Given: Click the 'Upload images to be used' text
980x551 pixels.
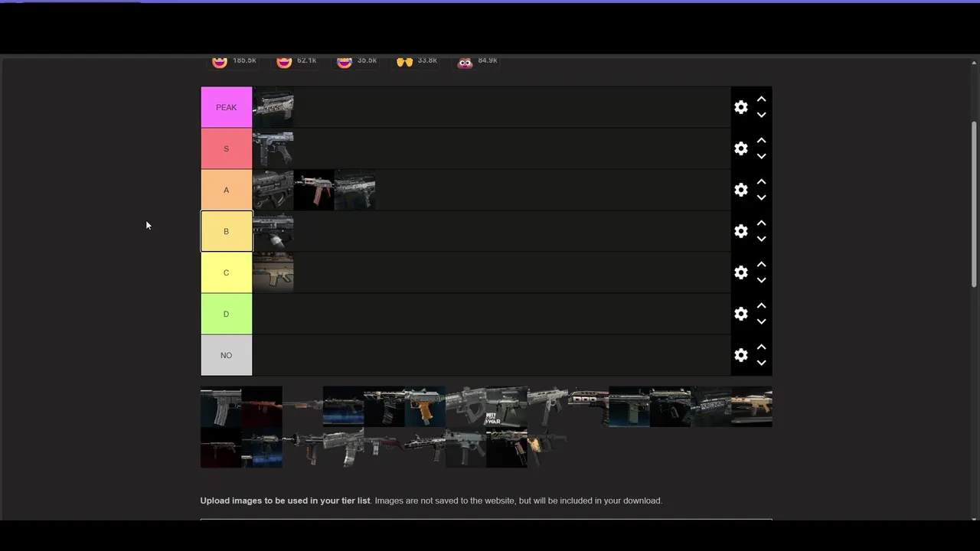Looking at the screenshot, I should tap(285, 500).
